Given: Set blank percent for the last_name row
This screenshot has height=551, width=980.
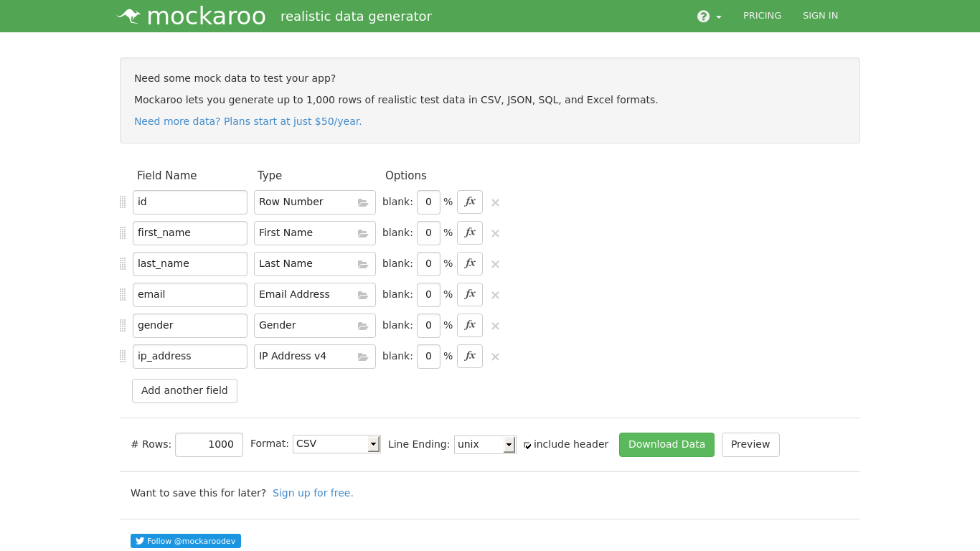Looking at the screenshot, I should tap(428, 264).
